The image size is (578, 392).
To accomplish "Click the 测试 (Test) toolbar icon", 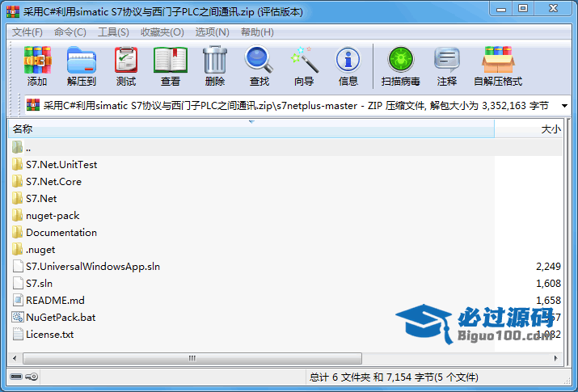I will [126, 60].
